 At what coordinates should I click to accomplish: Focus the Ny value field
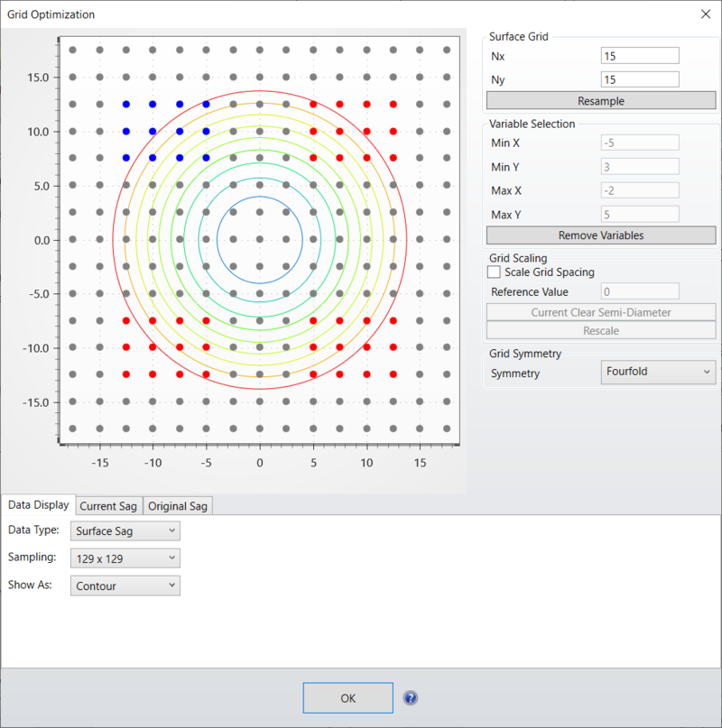tap(639, 79)
